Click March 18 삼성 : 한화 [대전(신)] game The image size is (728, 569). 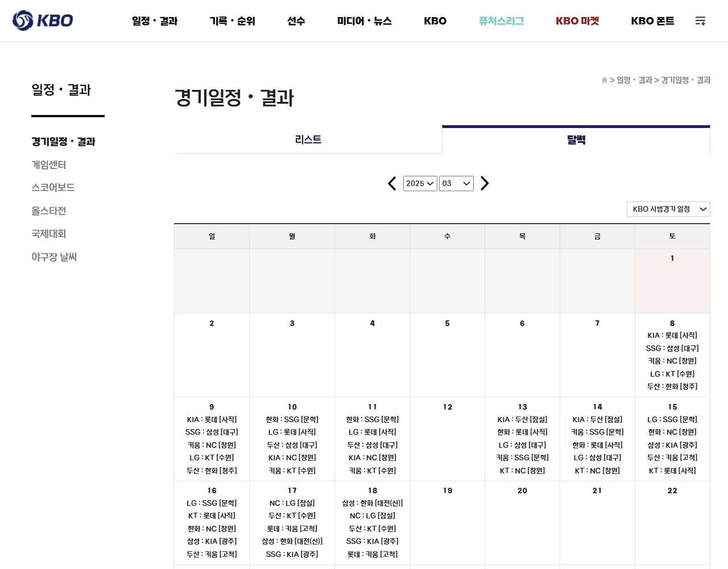click(373, 503)
